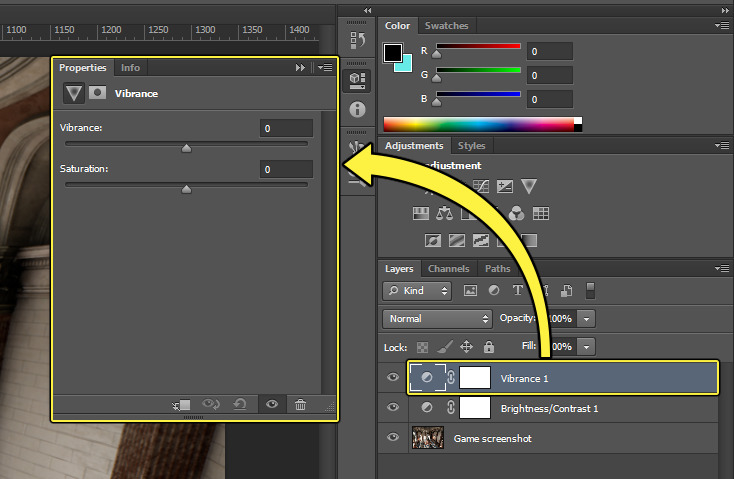Add a Color Balance adjustment

coord(444,213)
